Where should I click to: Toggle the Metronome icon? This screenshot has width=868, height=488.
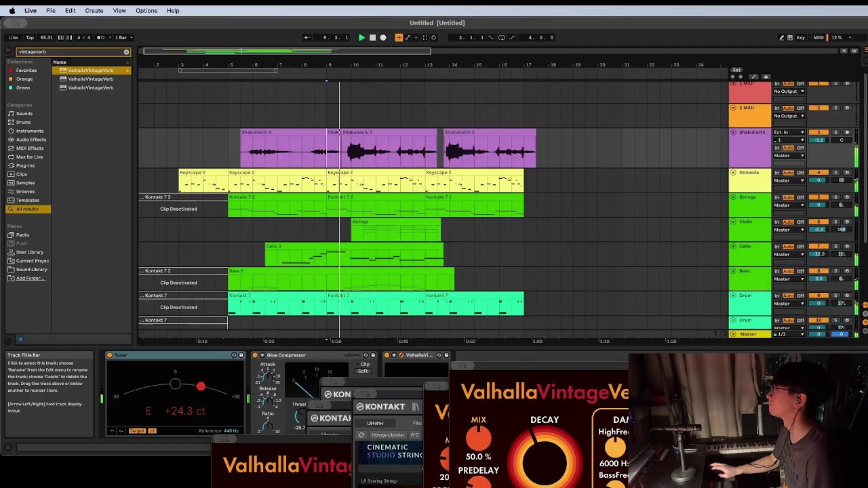tap(101, 37)
